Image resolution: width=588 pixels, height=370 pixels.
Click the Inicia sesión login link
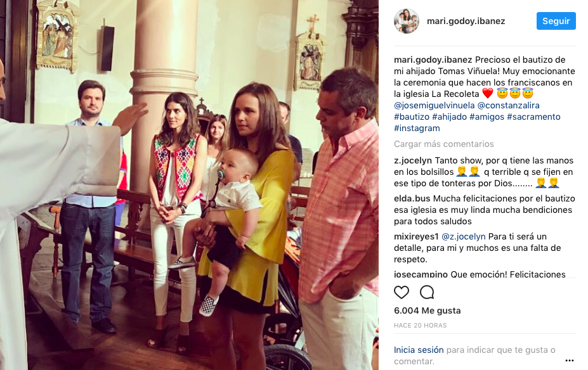419,350
